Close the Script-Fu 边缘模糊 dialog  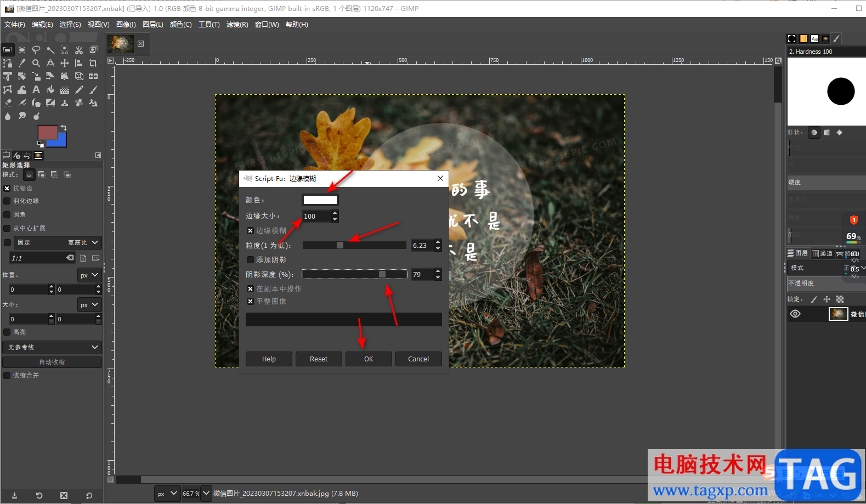[x=440, y=178]
